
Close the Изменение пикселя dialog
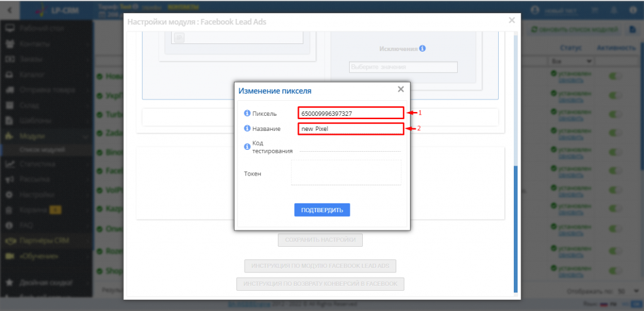[401, 89]
